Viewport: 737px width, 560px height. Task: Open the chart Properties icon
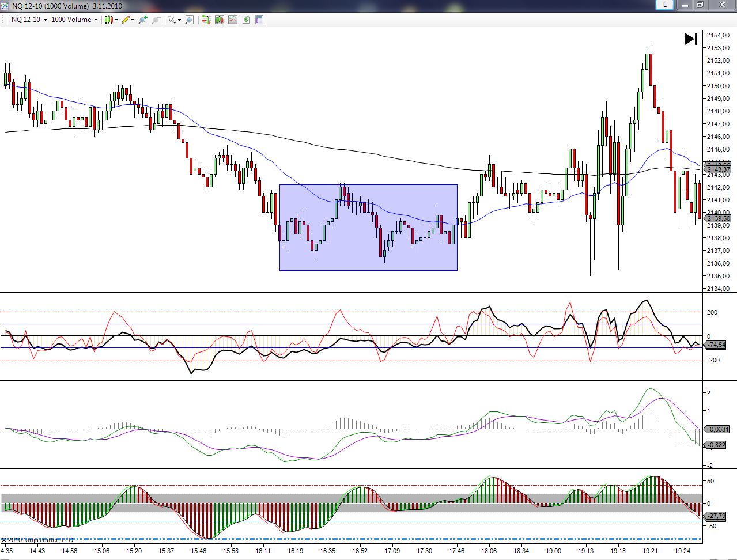259,20
